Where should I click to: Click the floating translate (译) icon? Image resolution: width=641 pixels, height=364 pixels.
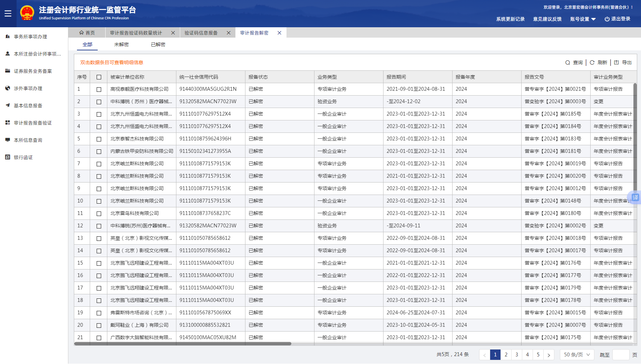coord(635,197)
